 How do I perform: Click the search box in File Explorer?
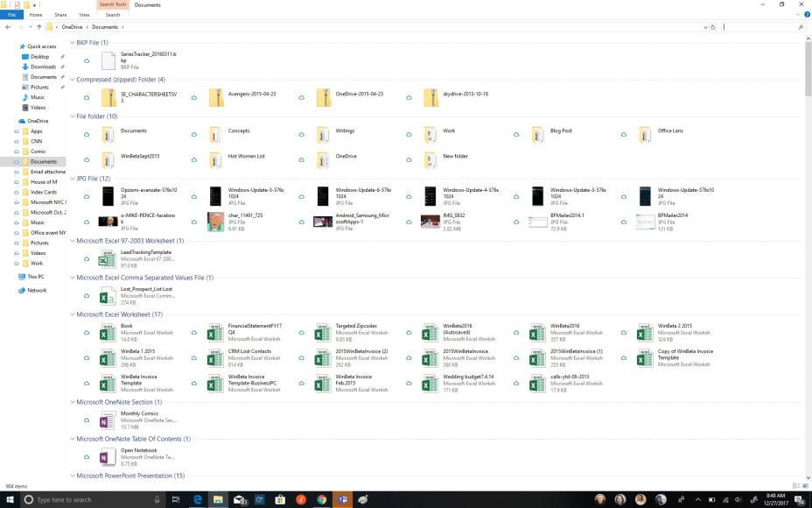pyautogui.click(x=759, y=27)
